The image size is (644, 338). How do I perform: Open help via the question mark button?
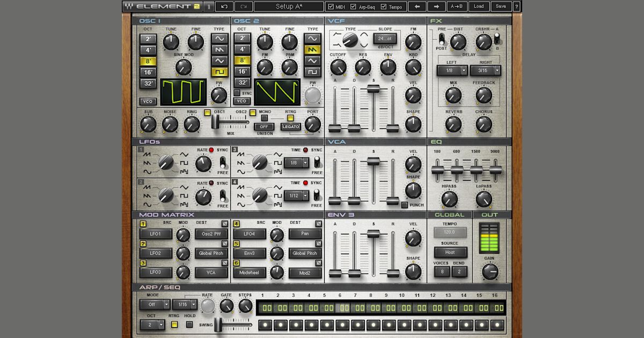516,6
